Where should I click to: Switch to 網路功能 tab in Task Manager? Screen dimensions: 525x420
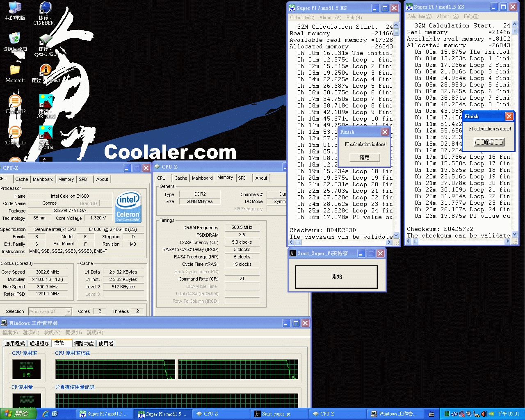point(84,344)
